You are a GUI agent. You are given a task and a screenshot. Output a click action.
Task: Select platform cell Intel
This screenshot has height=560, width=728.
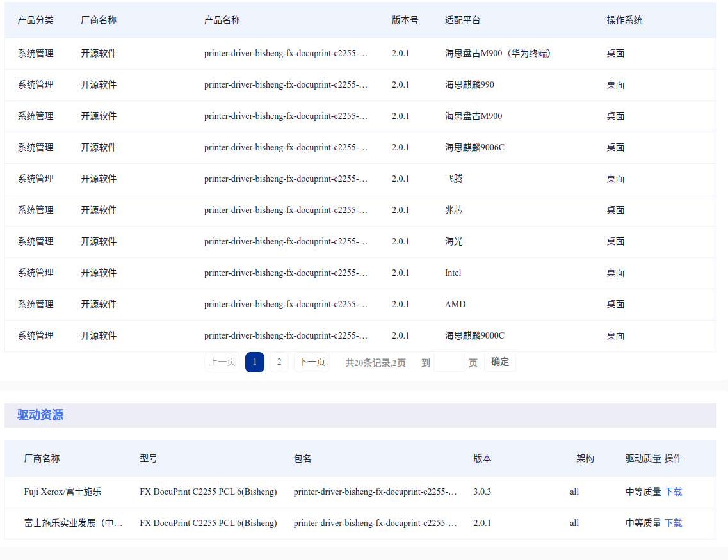(x=453, y=273)
